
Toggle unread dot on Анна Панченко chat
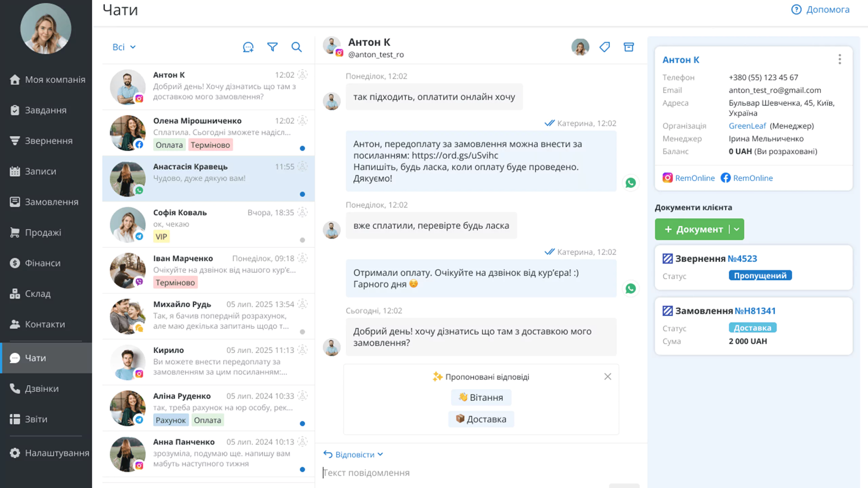pos(302,469)
